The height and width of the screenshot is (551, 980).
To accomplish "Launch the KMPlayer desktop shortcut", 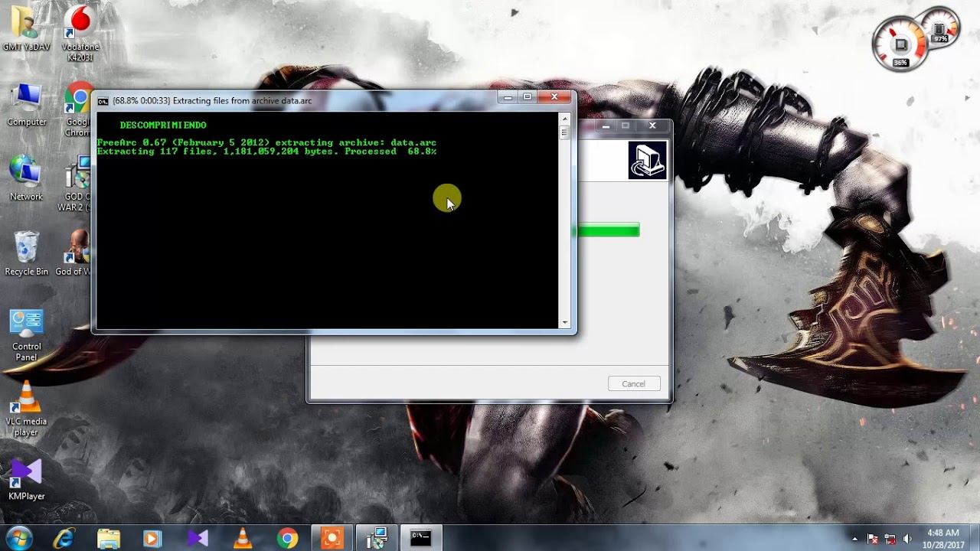I will [26, 480].
